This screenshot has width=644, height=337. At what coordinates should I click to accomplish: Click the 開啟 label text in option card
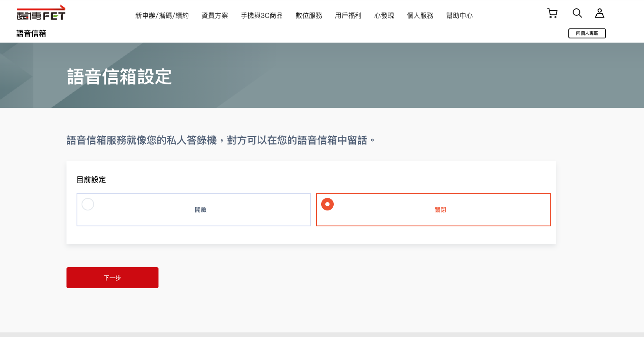201,210
